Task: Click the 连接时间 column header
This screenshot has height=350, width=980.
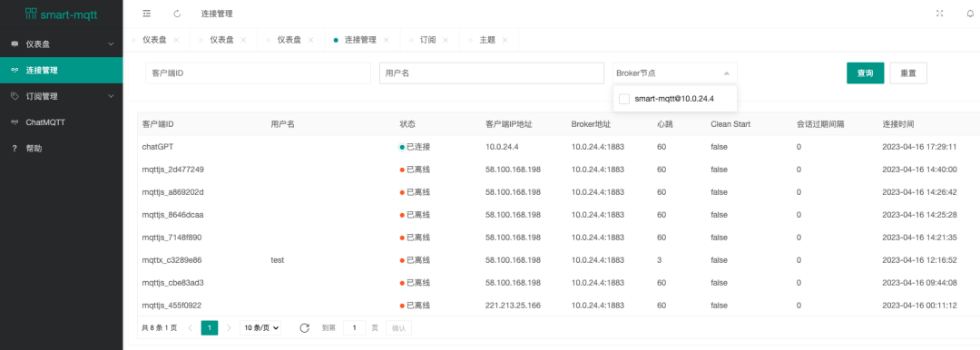Action: 898,123
